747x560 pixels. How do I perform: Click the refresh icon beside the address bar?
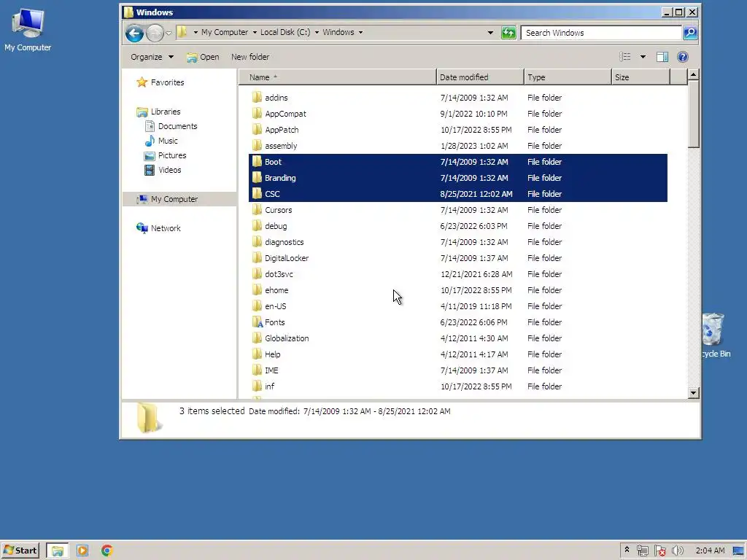(508, 32)
